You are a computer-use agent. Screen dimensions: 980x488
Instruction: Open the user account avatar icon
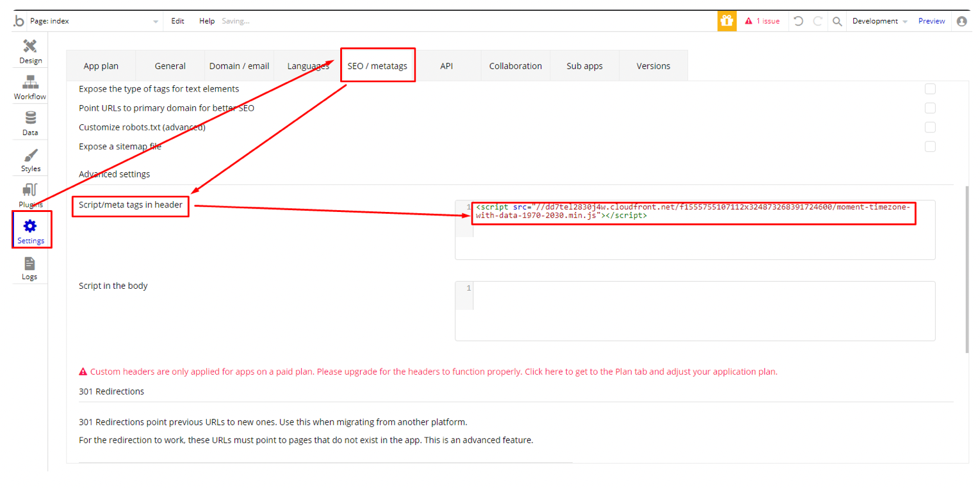click(x=961, y=21)
